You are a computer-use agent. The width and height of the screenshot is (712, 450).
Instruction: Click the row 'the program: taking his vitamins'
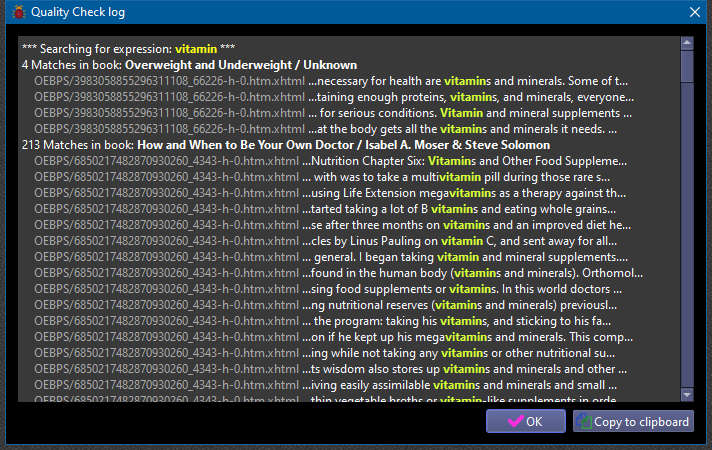322,321
